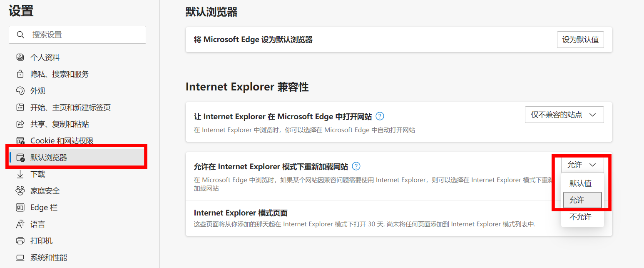The width and height of the screenshot is (644, 268).
Task: Click the family icon beside 家庭安全
Action: pos(20,190)
